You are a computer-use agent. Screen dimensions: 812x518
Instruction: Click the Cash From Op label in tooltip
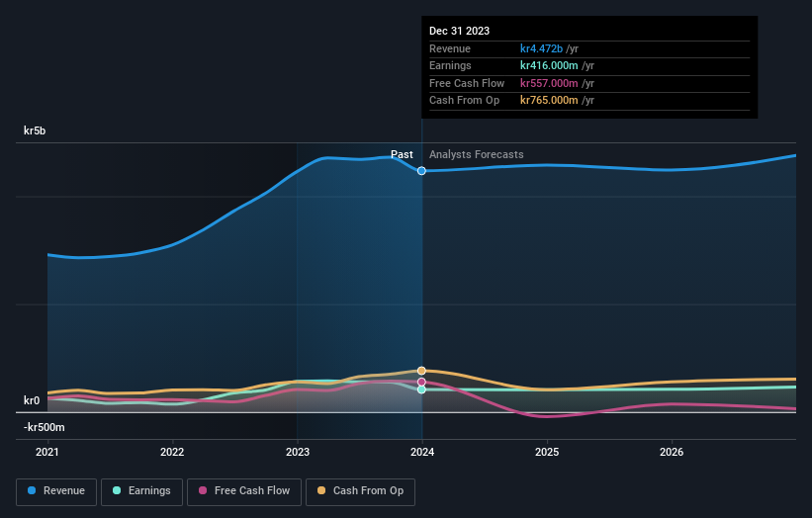click(464, 101)
